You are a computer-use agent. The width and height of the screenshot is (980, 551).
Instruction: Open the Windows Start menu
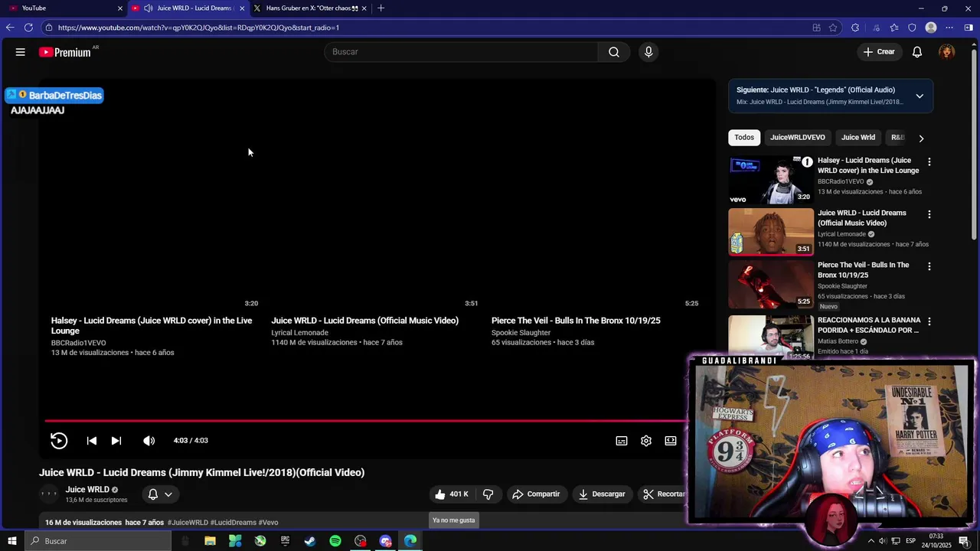[11, 541]
